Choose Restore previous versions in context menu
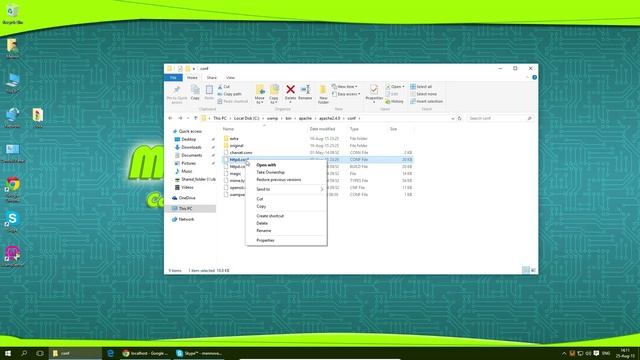The width and height of the screenshot is (640, 360). [279, 180]
